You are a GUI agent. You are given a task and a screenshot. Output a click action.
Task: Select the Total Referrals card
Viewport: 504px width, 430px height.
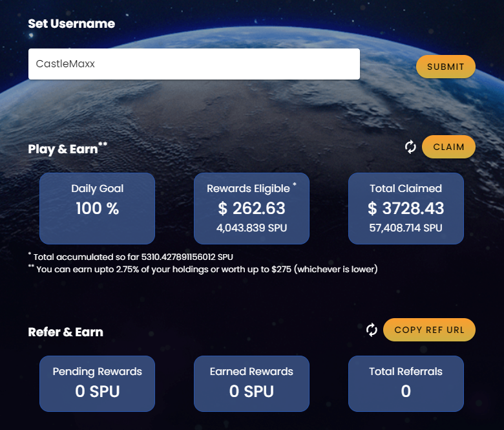pos(406,383)
